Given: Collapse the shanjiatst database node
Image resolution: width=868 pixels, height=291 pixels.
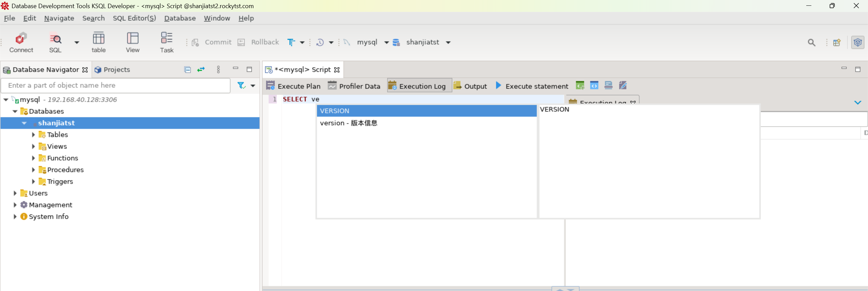Looking at the screenshot, I should click(24, 123).
